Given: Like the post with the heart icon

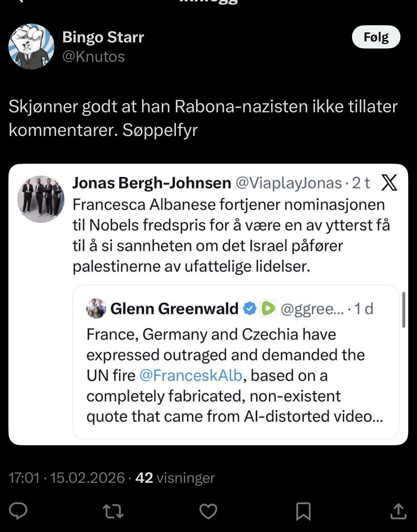Looking at the screenshot, I should (x=208, y=512).
